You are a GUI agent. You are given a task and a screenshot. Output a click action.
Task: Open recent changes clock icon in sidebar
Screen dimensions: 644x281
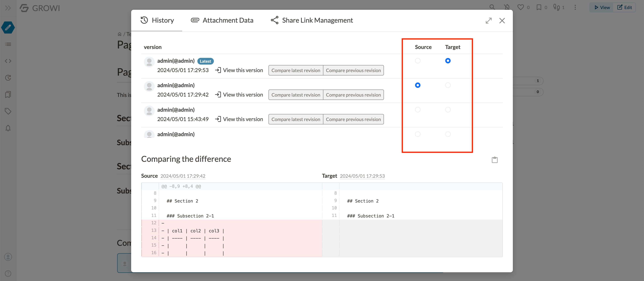point(8,78)
